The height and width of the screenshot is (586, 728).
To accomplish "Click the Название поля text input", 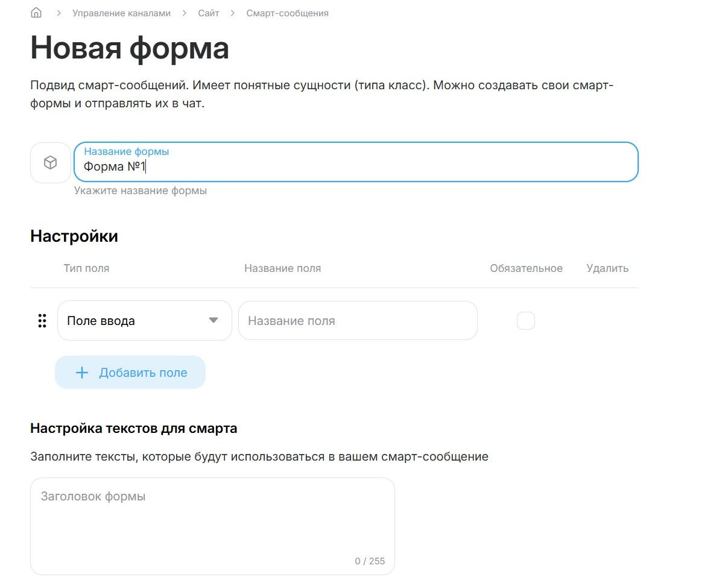I will (358, 321).
